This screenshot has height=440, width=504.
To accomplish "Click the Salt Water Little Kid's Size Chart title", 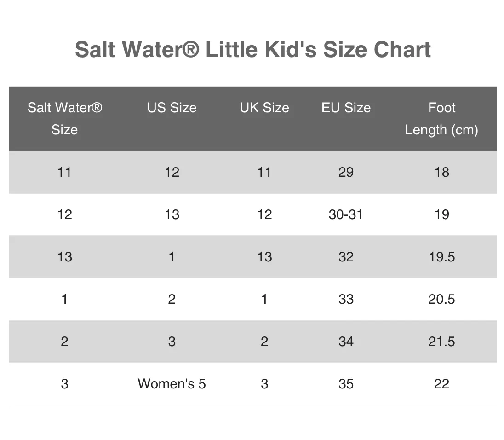I will click(252, 50).
